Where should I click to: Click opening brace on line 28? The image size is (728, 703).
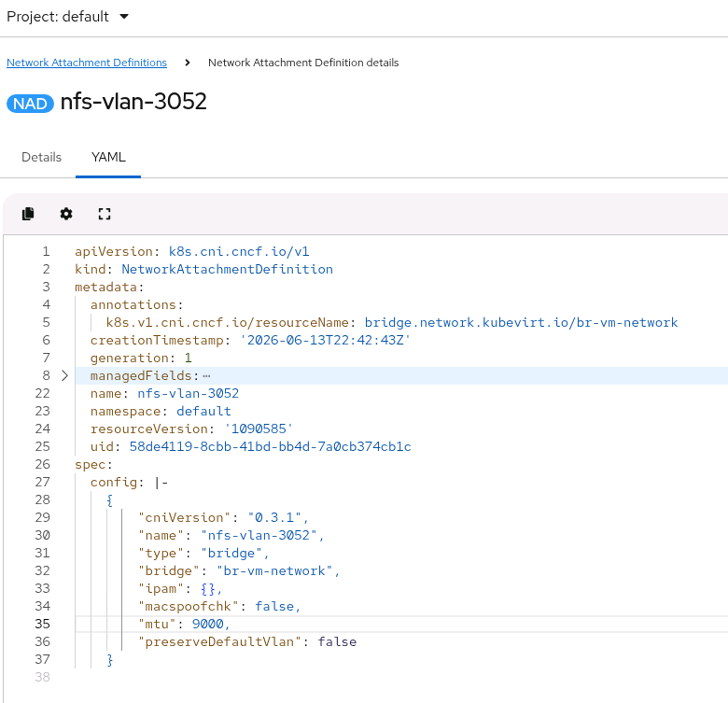click(x=109, y=499)
